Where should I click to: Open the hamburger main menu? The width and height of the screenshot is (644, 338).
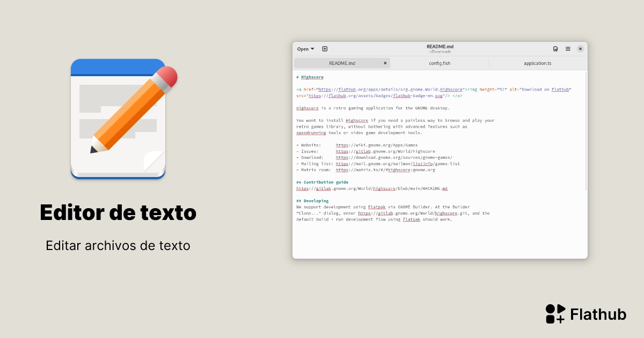click(x=567, y=48)
